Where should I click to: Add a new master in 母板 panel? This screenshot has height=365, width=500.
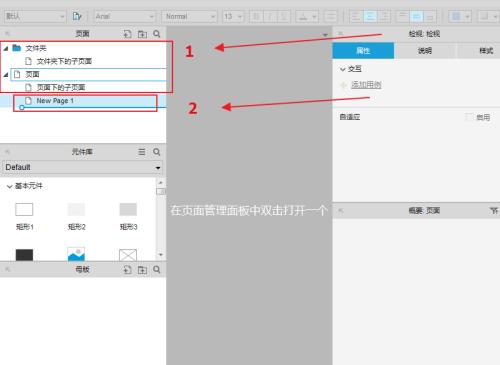(x=127, y=269)
